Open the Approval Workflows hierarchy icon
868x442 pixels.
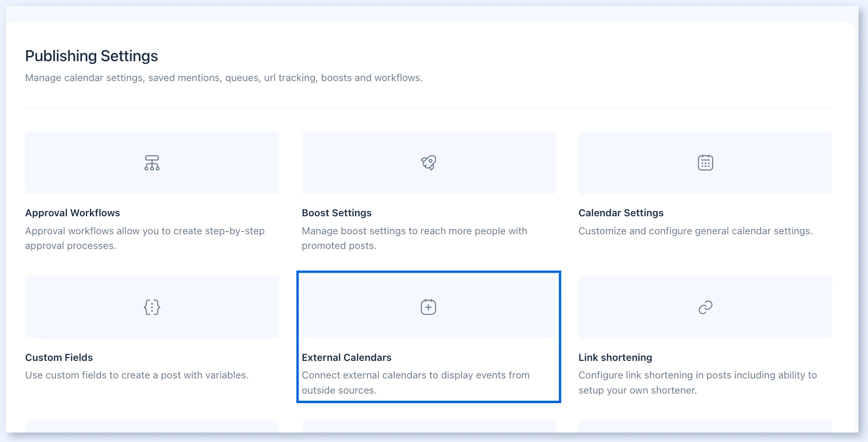152,163
